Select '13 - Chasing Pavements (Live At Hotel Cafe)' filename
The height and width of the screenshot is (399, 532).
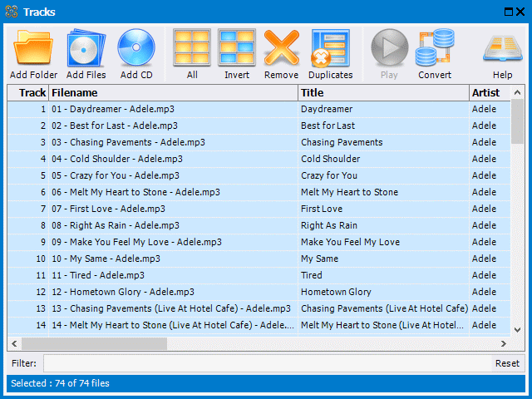click(x=171, y=308)
